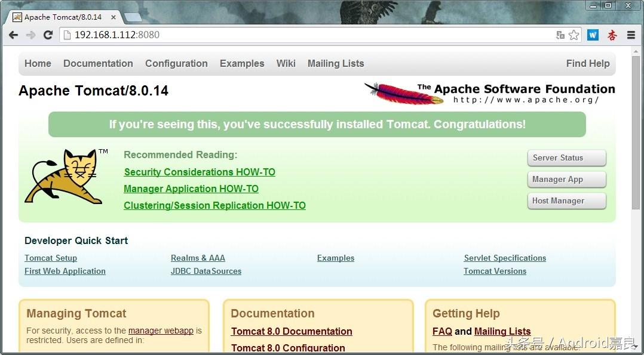
Task: Go back using browser back arrow
Action: coord(14,35)
